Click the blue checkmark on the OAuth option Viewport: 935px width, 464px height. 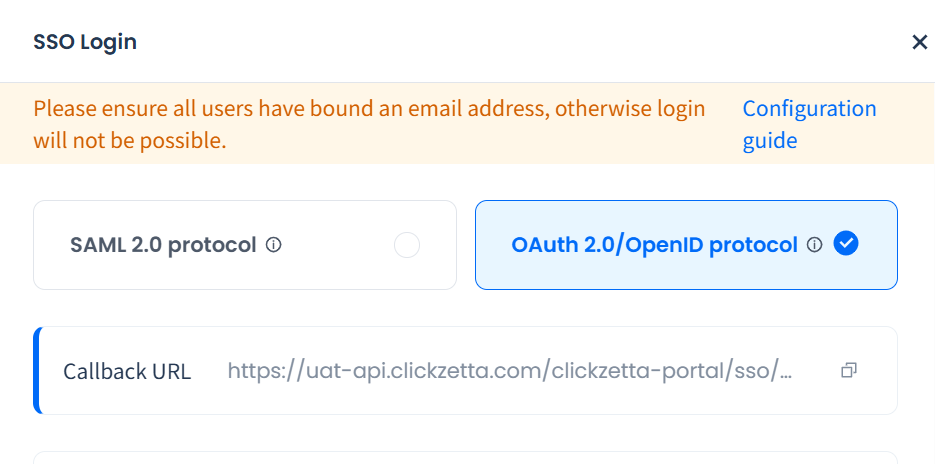846,244
